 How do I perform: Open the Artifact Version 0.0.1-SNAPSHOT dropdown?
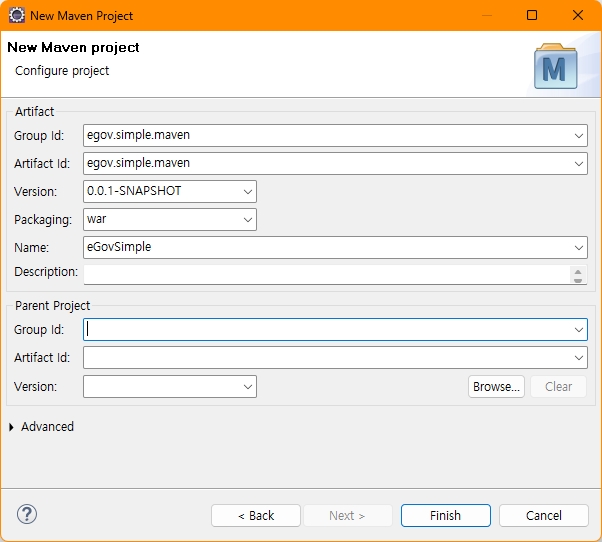pos(248,192)
